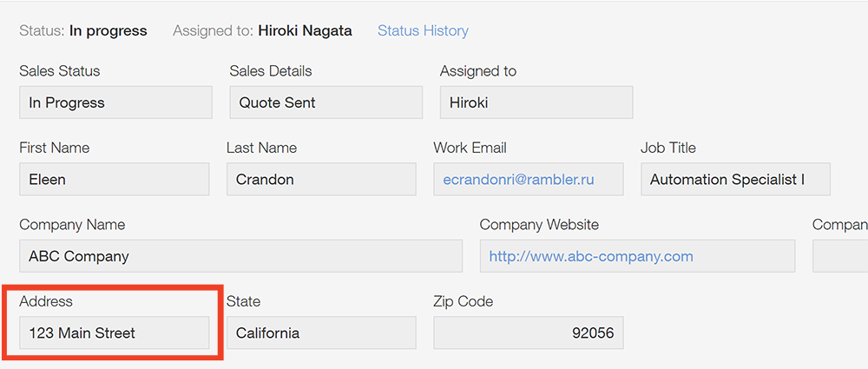Click the Sales Status field showing In Progress
The height and width of the screenshot is (369, 868).
pyautogui.click(x=115, y=102)
